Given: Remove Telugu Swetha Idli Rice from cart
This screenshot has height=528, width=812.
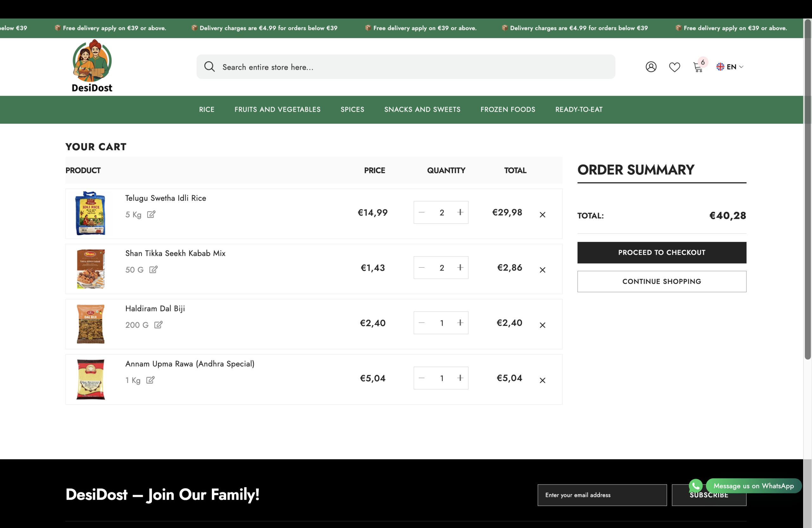Looking at the screenshot, I should pyautogui.click(x=542, y=215).
